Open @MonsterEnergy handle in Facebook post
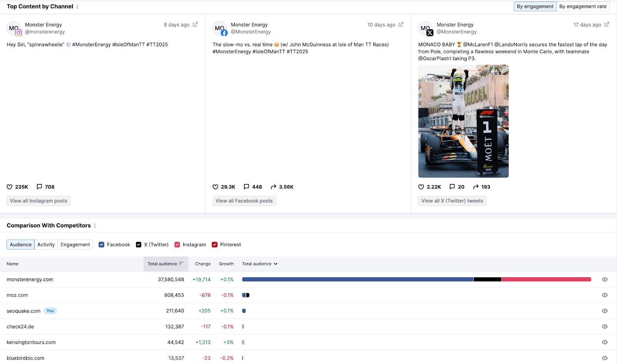The image size is (617, 364). coord(251,32)
